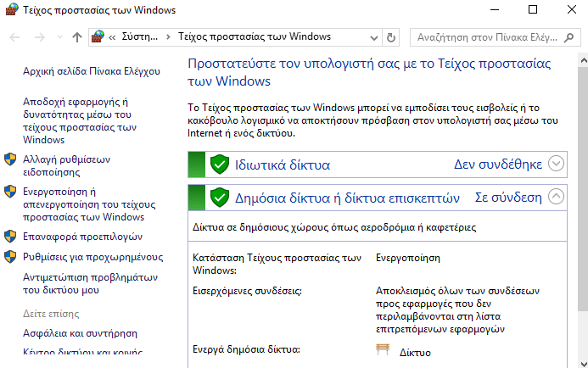Click the firewall icon in the address bar
Viewport: 588px width, 368px height.
coord(98,36)
